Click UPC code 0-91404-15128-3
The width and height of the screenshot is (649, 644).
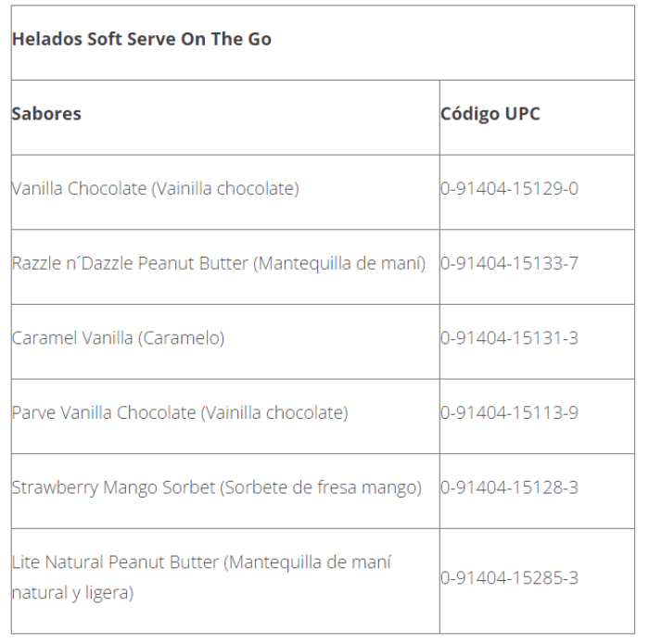[x=509, y=487]
